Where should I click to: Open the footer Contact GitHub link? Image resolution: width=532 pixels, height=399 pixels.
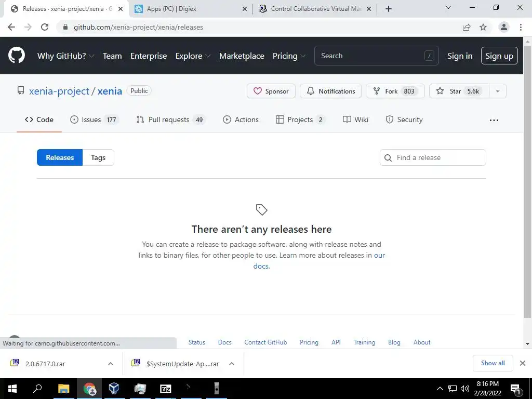265,342
